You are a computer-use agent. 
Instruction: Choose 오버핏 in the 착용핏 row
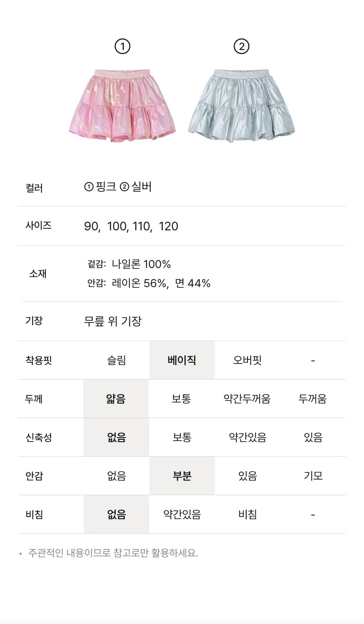click(x=247, y=360)
